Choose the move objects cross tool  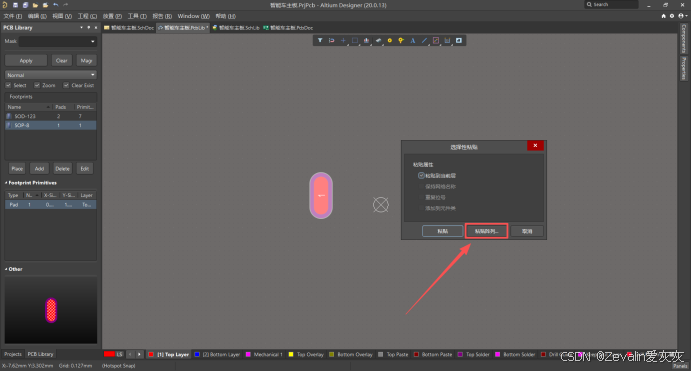click(x=343, y=41)
